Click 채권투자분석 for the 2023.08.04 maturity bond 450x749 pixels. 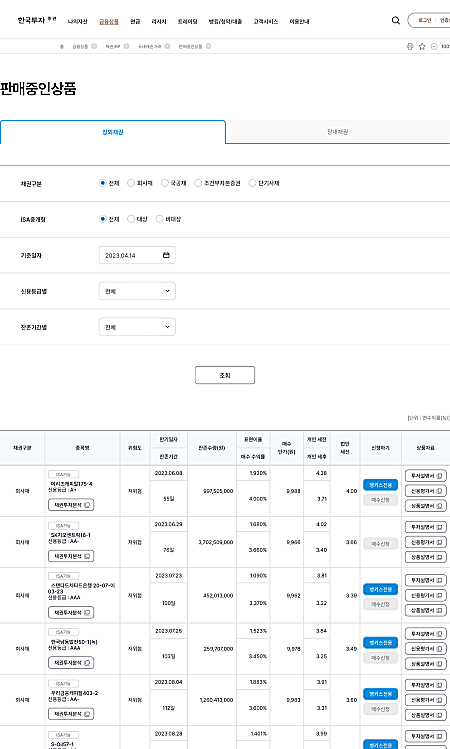(x=71, y=714)
